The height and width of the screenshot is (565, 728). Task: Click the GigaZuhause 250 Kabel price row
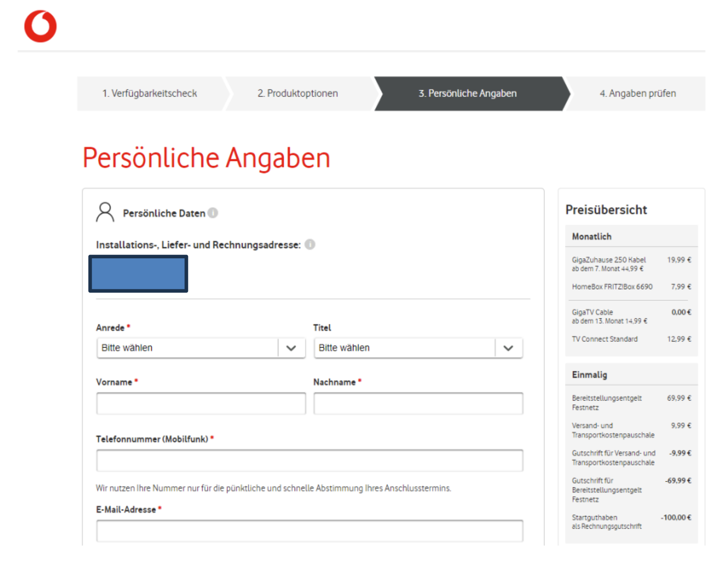(x=631, y=264)
